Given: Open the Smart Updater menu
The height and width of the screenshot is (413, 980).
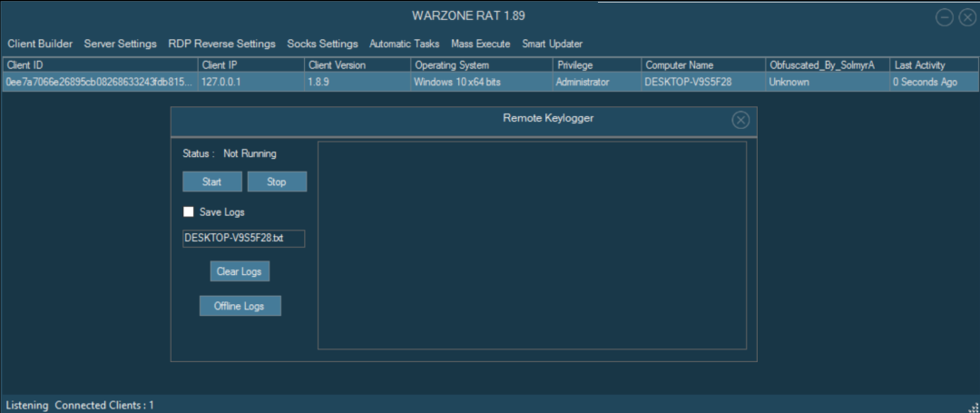Looking at the screenshot, I should tap(553, 44).
